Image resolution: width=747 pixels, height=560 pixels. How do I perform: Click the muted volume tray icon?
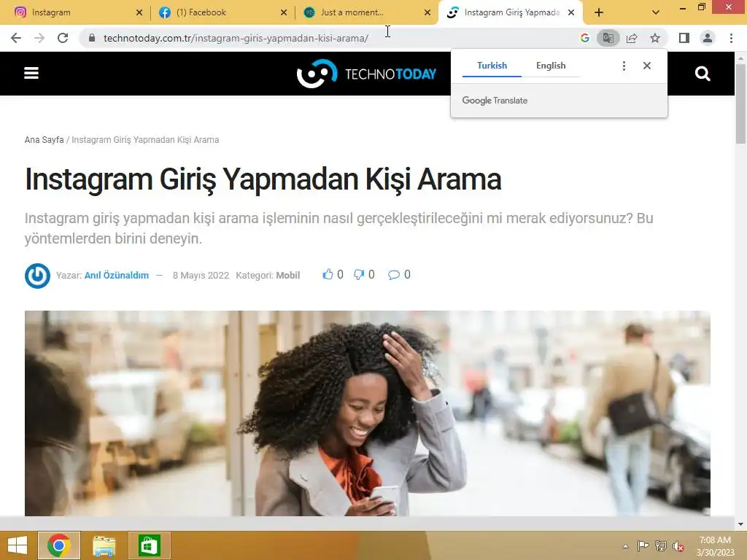click(x=678, y=546)
